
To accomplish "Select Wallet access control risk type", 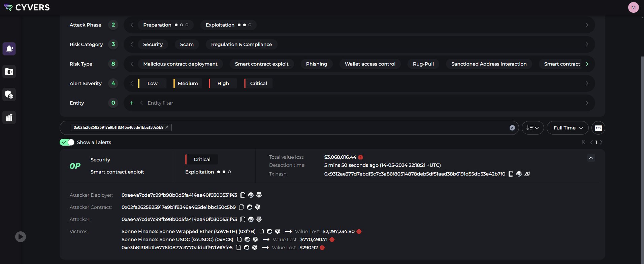I will (370, 64).
